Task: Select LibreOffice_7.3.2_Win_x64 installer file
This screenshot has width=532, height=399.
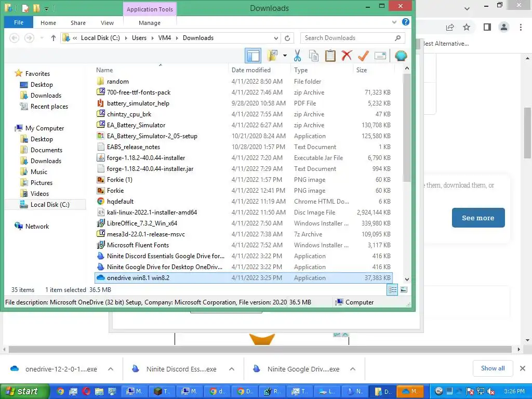Action: coord(244,223)
